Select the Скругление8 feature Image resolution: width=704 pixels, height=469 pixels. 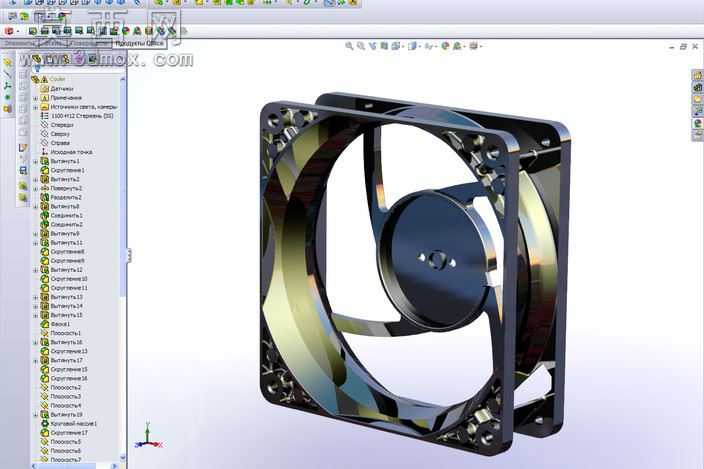click(63, 252)
